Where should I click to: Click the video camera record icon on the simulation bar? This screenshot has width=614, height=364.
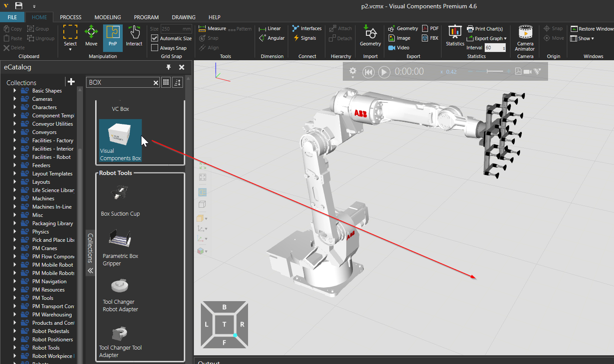click(x=527, y=71)
